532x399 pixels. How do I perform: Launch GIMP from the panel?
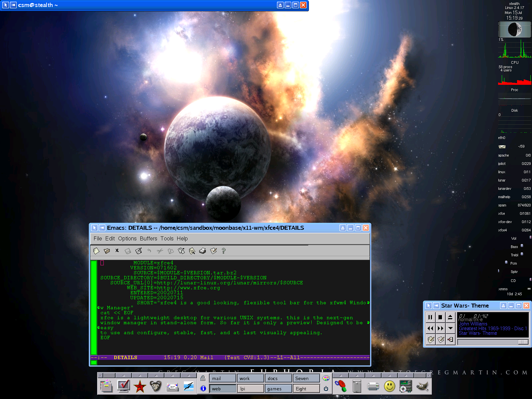click(422, 386)
